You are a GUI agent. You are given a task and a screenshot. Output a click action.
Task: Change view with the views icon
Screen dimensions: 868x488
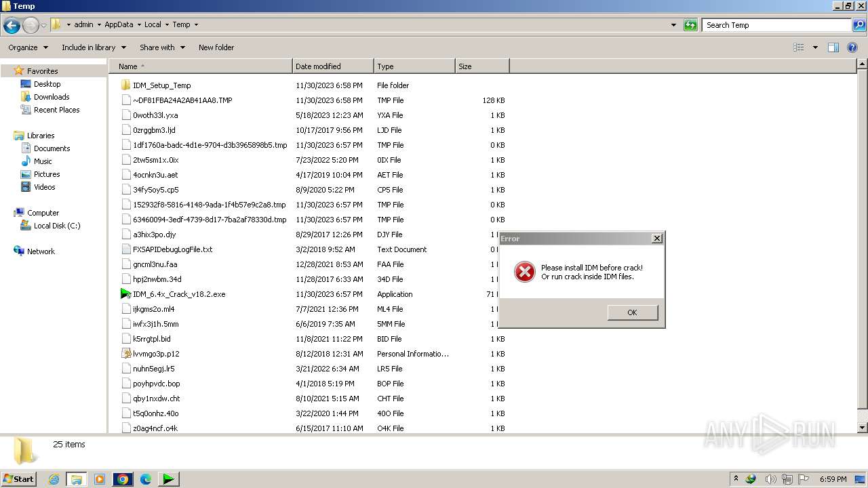pyautogui.click(x=799, y=47)
